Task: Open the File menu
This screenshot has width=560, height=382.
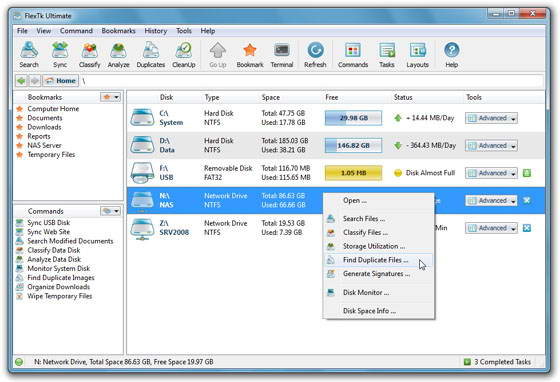Action: coord(22,31)
